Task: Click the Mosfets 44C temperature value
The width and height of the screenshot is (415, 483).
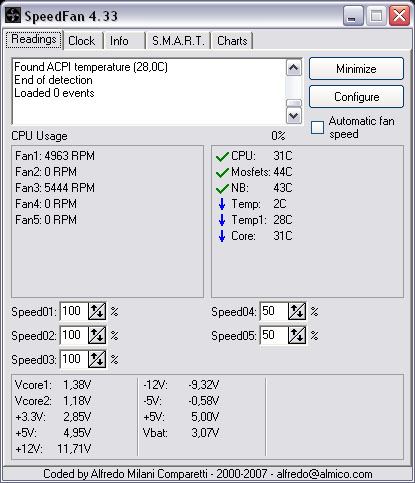Action: (283, 172)
